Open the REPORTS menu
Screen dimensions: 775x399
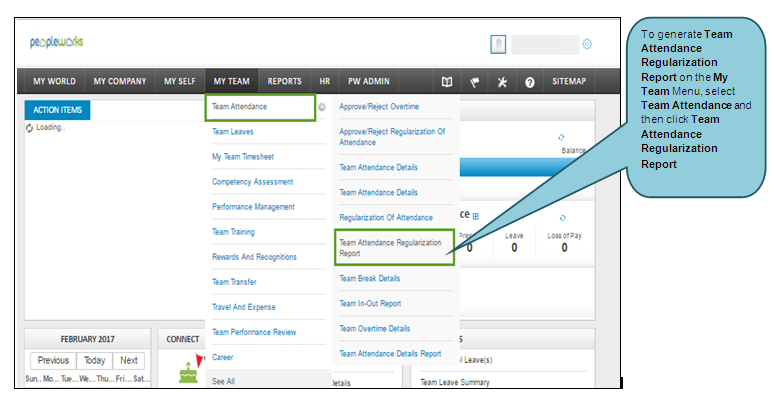285,82
